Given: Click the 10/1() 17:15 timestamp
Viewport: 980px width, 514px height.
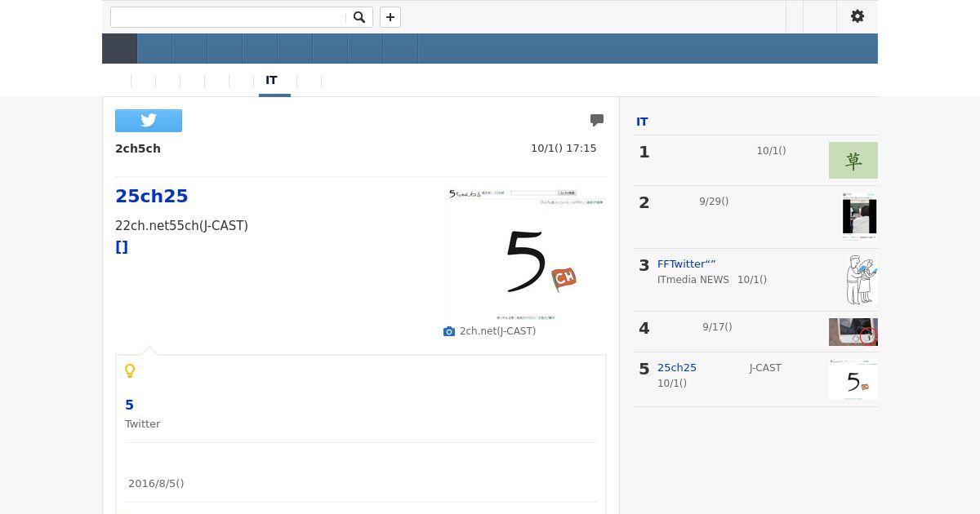Looking at the screenshot, I should click(563, 148).
